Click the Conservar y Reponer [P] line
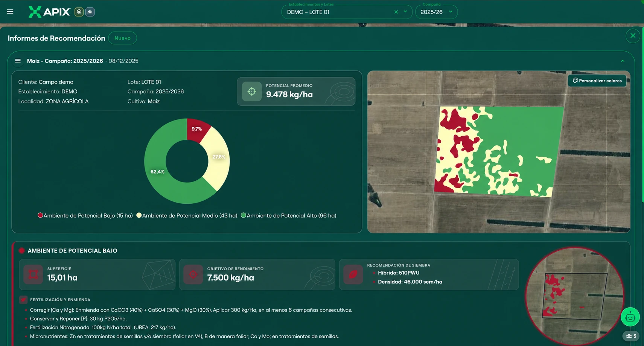The height and width of the screenshot is (346, 644). tap(78, 319)
